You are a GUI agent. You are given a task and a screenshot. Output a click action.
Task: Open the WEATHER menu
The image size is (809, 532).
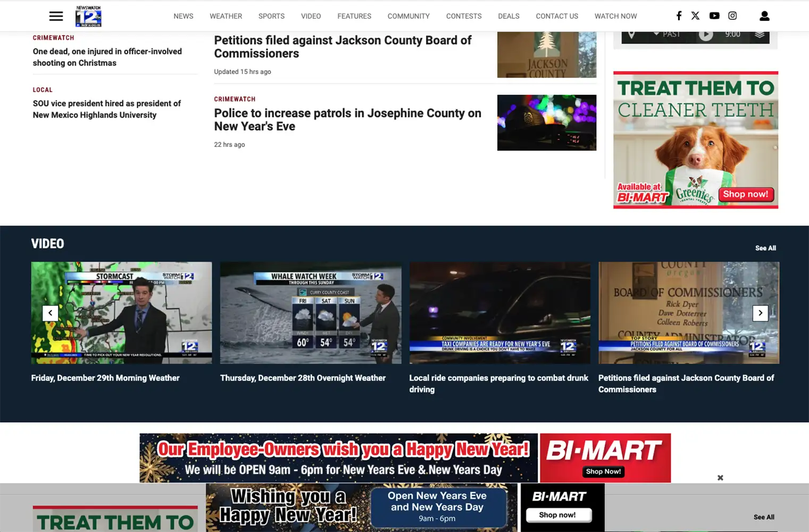(x=226, y=16)
